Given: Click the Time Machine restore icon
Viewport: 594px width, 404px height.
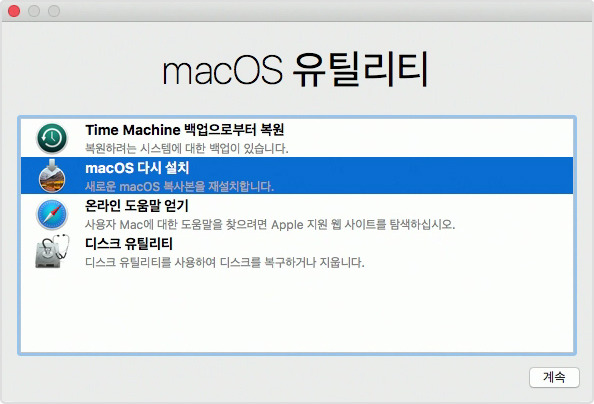Looking at the screenshot, I should (x=52, y=138).
